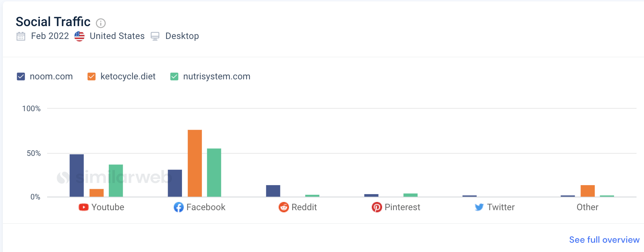
Task: Select the Pinterest platform icon
Action: [377, 207]
